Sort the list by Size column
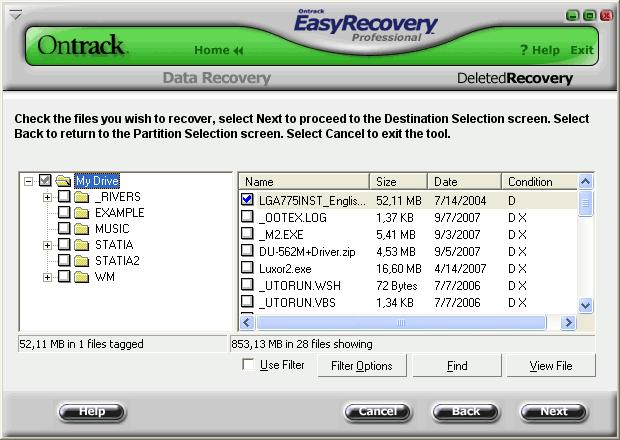 399,182
